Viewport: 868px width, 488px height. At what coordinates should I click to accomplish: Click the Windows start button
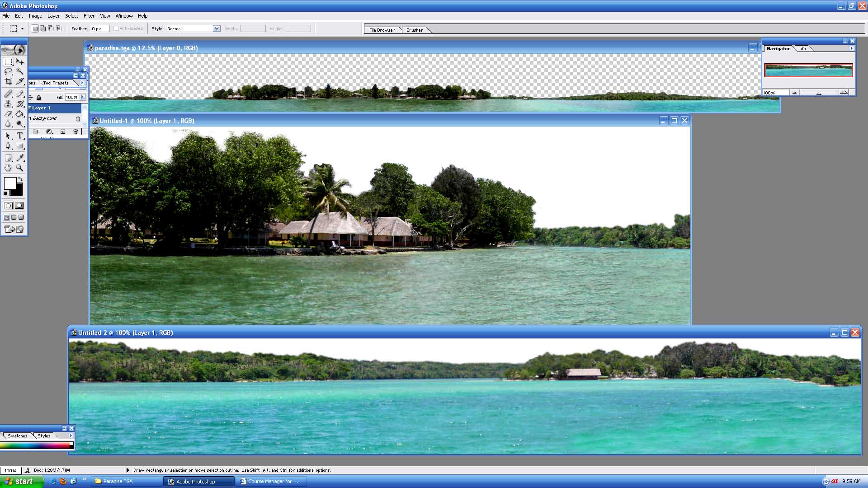click(x=21, y=481)
